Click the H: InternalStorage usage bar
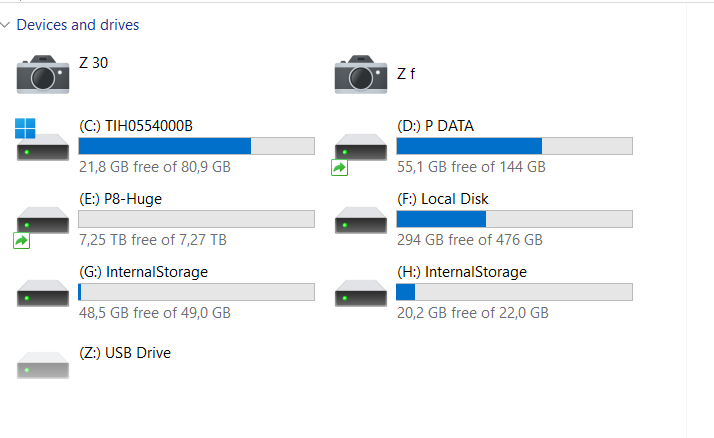This screenshot has width=714, height=438. [x=514, y=292]
